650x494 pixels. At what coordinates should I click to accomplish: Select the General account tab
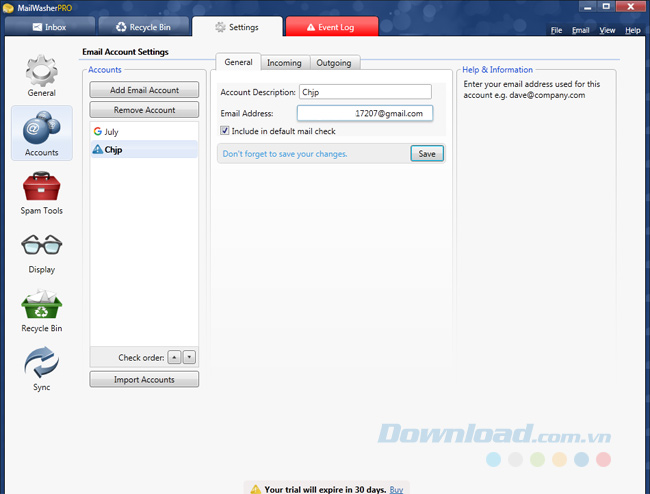[238, 62]
